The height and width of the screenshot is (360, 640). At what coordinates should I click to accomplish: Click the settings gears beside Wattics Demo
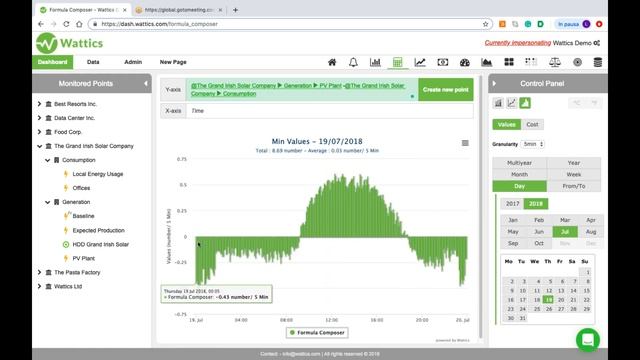(597, 43)
